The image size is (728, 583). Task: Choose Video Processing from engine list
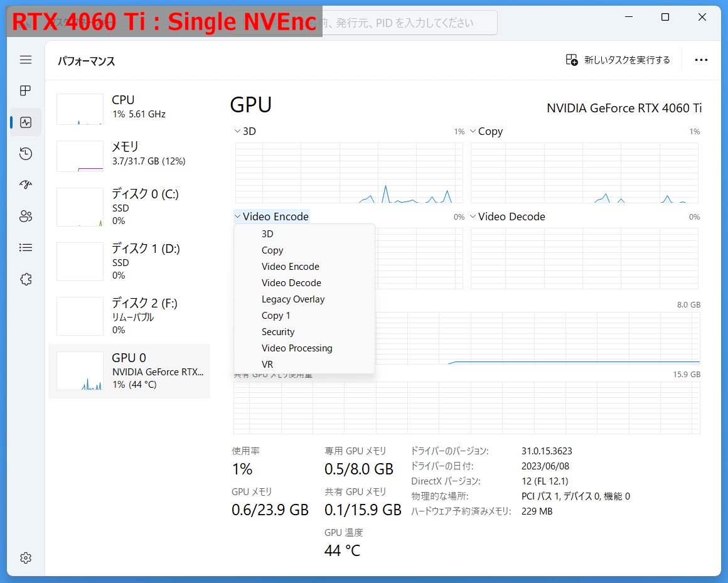[304, 348]
